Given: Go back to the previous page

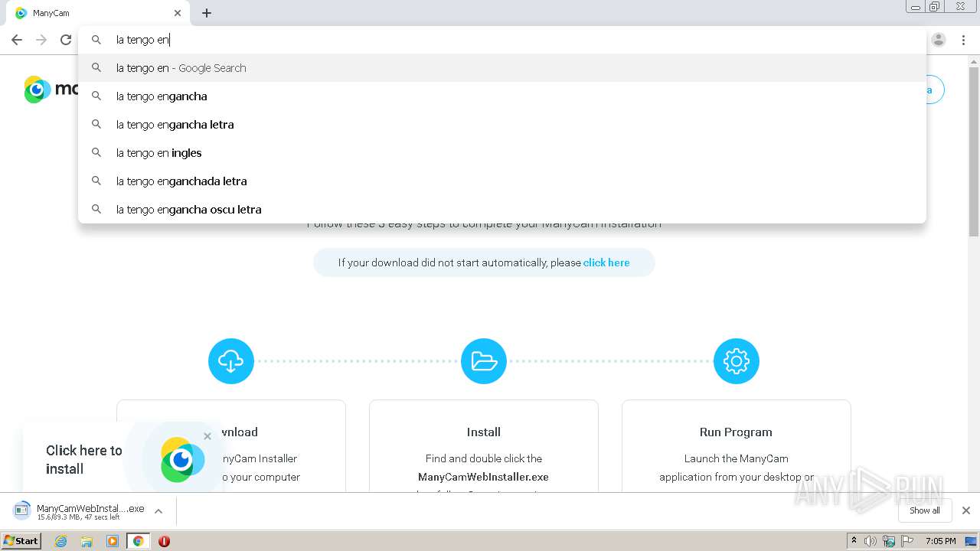Looking at the screenshot, I should pos(17,40).
